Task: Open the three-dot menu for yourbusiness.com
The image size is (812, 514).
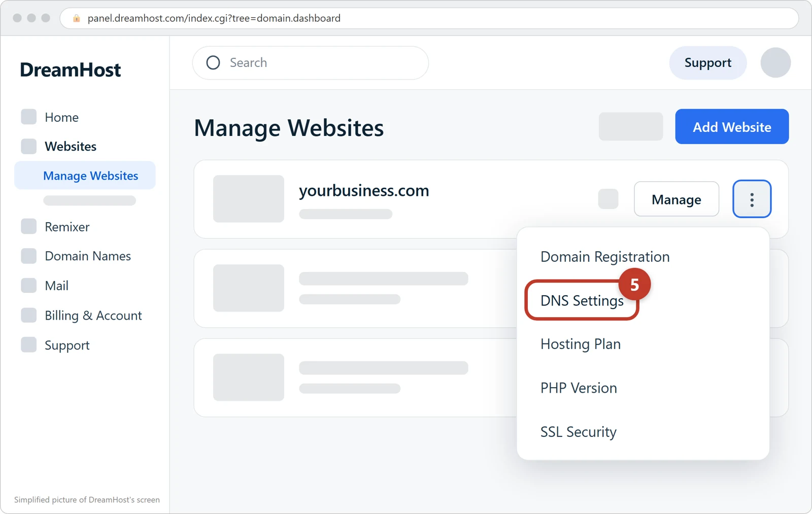Action: (752, 199)
